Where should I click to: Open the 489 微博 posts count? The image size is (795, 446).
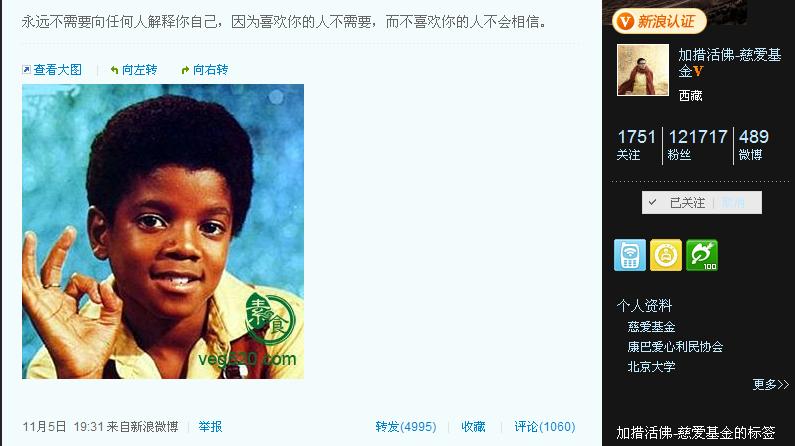(x=753, y=145)
